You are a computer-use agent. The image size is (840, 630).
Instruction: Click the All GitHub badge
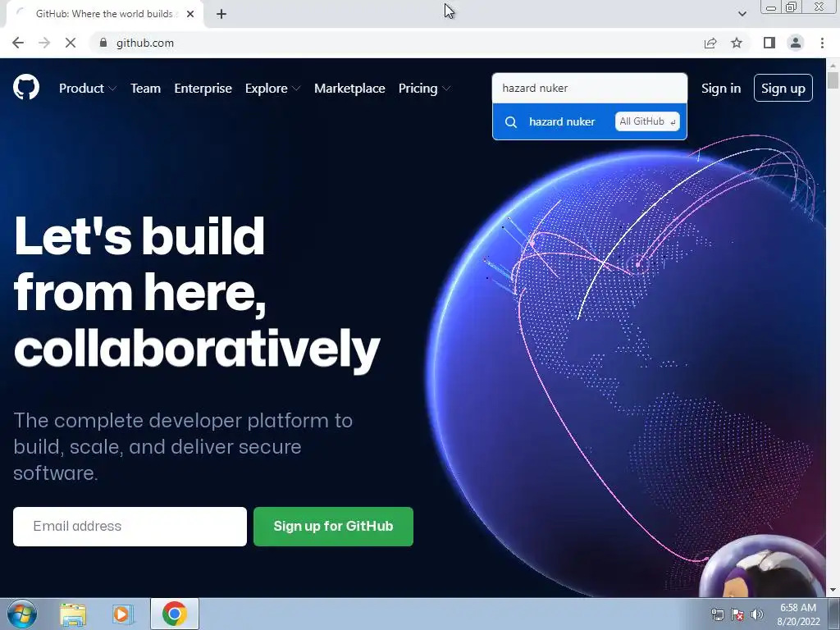[x=647, y=121]
